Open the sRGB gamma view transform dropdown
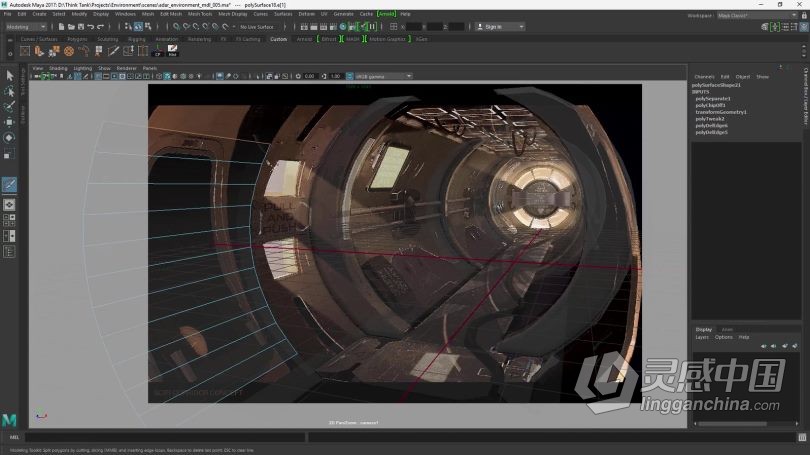The width and height of the screenshot is (810, 455). tap(383, 76)
